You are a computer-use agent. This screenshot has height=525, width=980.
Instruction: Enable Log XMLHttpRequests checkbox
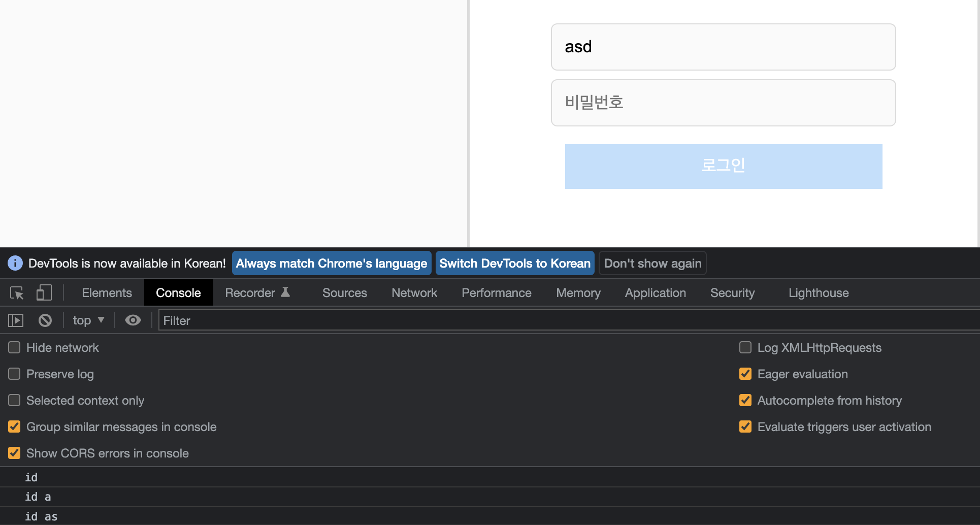(745, 347)
